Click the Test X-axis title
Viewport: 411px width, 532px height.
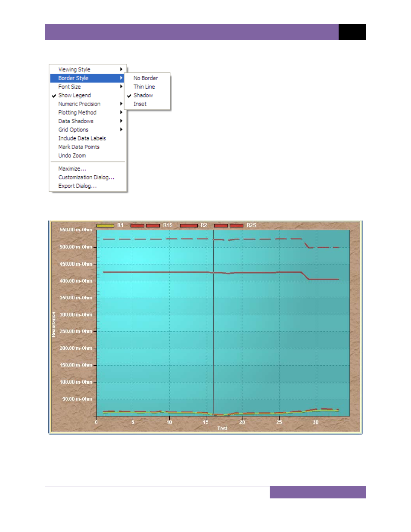point(222,429)
